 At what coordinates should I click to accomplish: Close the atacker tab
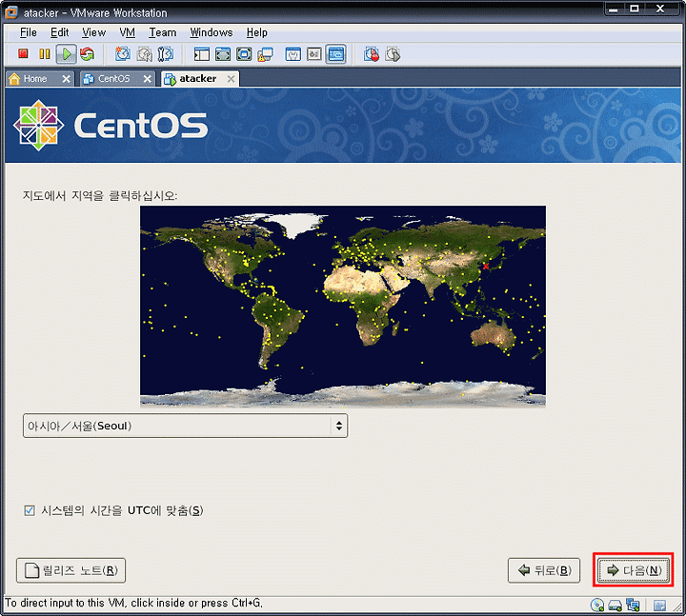pos(231,79)
